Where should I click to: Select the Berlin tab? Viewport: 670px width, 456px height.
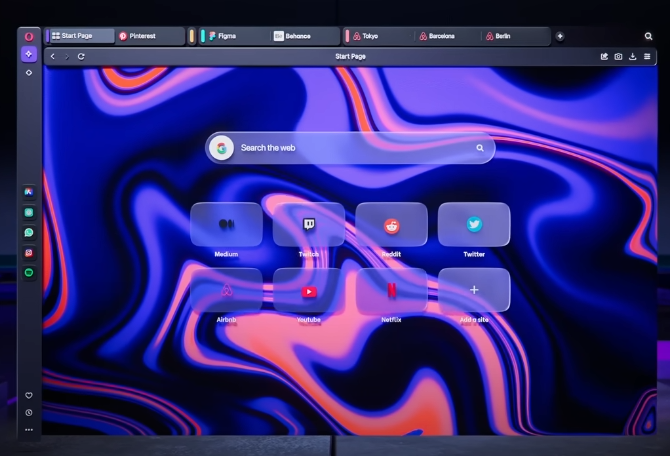click(515, 36)
